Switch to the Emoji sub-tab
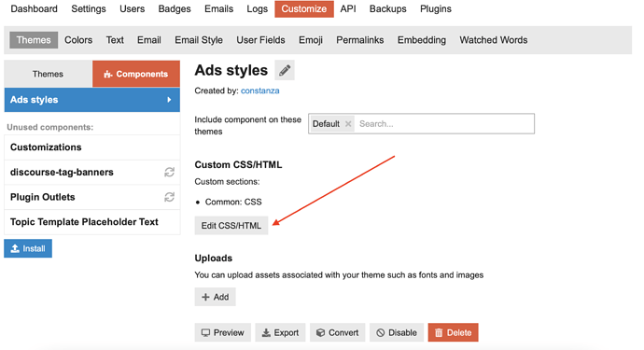 pos(311,40)
